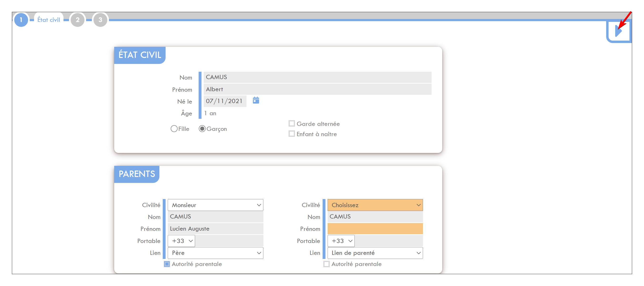
Task: Click second parent's portable number field
Action: pos(389,241)
